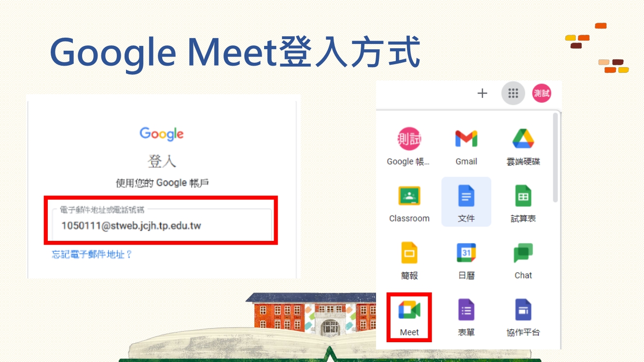Open Gmail from the apps grid
The width and height of the screenshot is (644, 362).
pos(466,147)
